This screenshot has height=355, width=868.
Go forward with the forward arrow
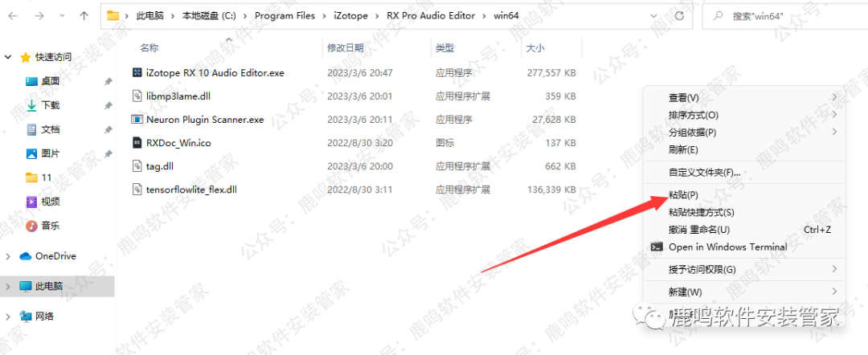[x=39, y=15]
